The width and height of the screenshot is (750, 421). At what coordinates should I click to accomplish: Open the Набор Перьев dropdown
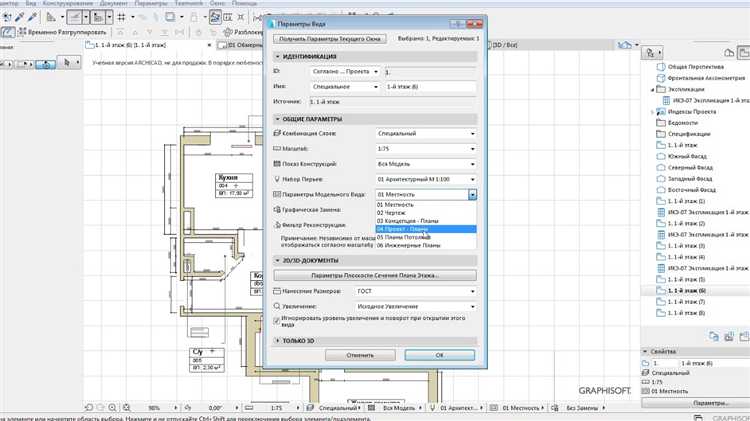click(426, 179)
